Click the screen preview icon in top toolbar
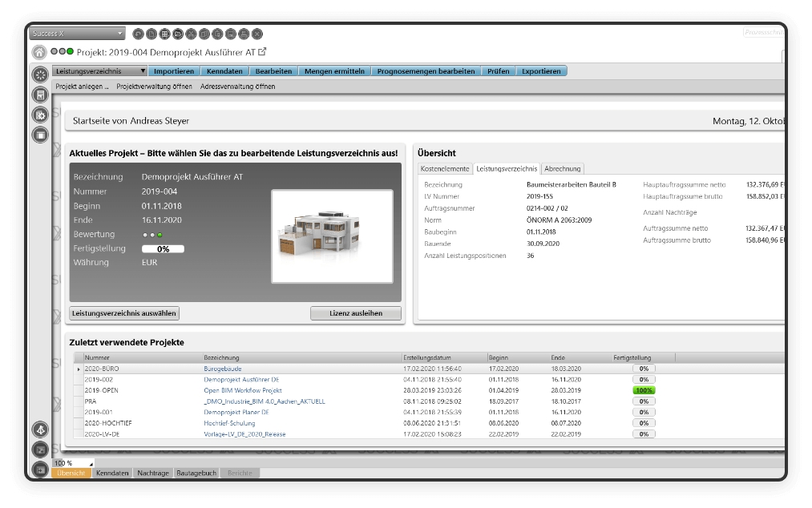Screen dimensions: 812x508 [x=231, y=34]
